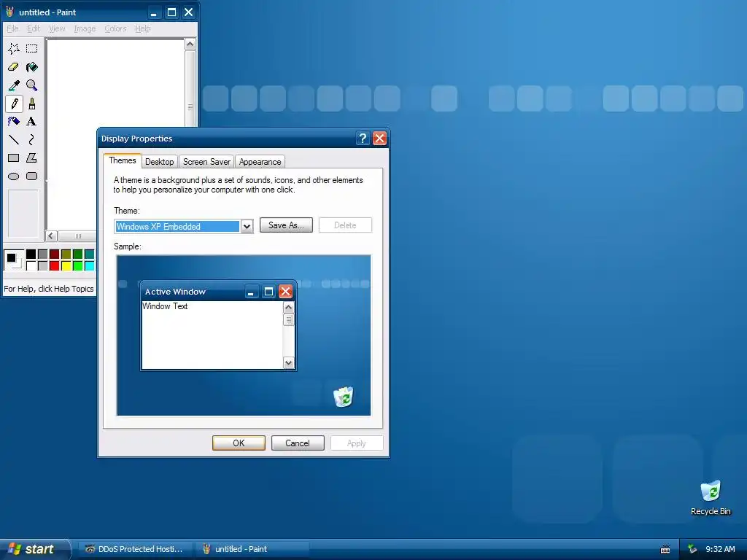Pick the red color swatch in palette
The width and height of the screenshot is (747, 560).
click(54, 265)
